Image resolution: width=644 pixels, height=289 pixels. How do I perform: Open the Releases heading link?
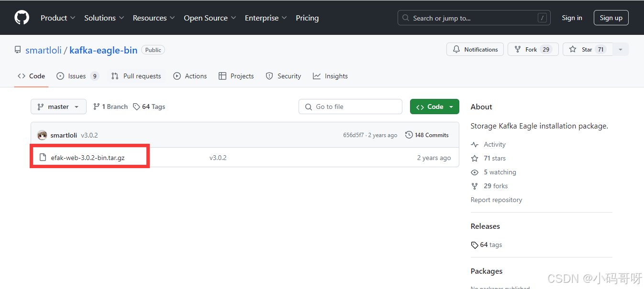pyautogui.click(x=485, y=226)
